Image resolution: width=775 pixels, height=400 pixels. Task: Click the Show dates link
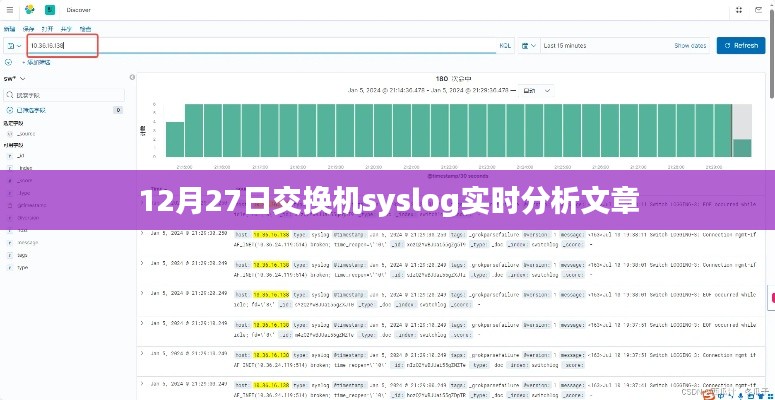[690, 45]
